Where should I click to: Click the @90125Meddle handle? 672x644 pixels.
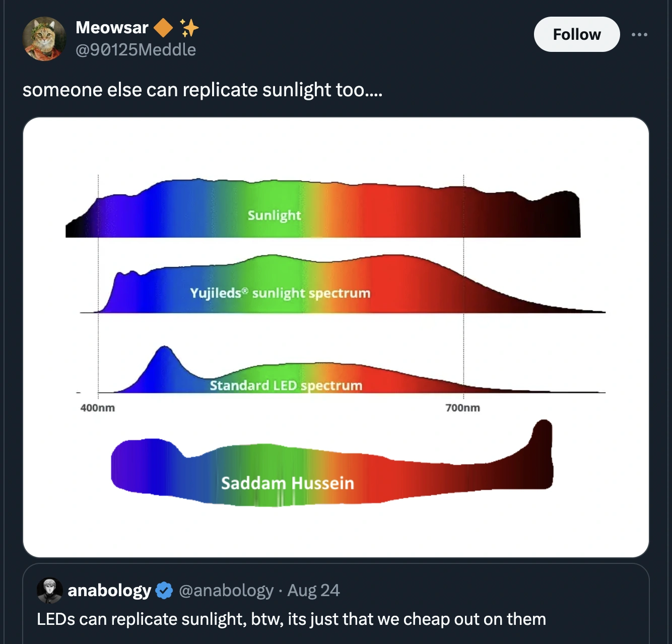136,49
